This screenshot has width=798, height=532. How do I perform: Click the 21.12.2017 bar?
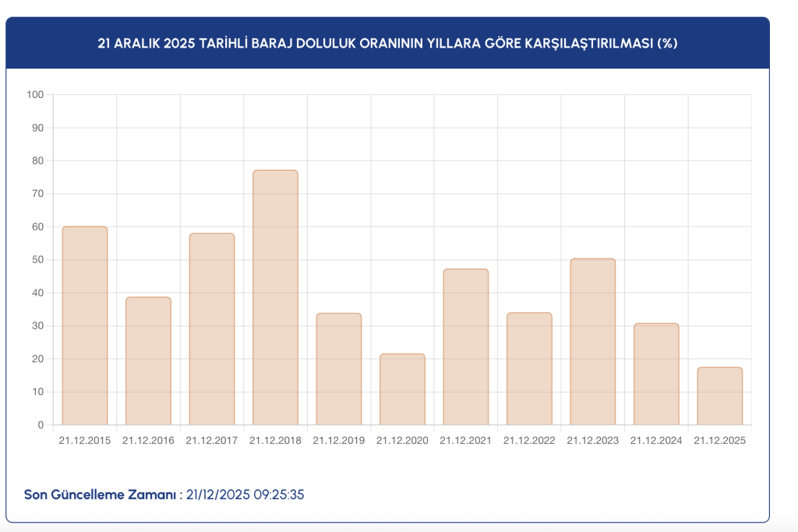pos(212,329)
